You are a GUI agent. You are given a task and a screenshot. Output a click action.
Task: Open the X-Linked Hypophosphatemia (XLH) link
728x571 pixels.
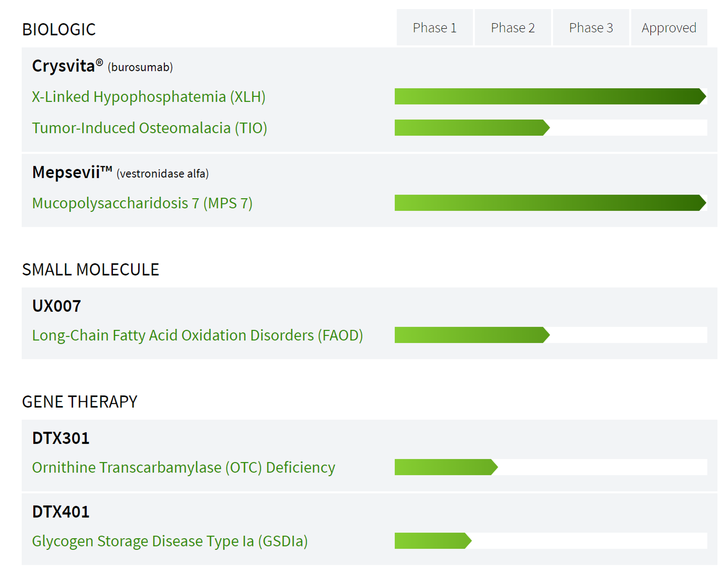pyautogui.click(x=148, y=97)
